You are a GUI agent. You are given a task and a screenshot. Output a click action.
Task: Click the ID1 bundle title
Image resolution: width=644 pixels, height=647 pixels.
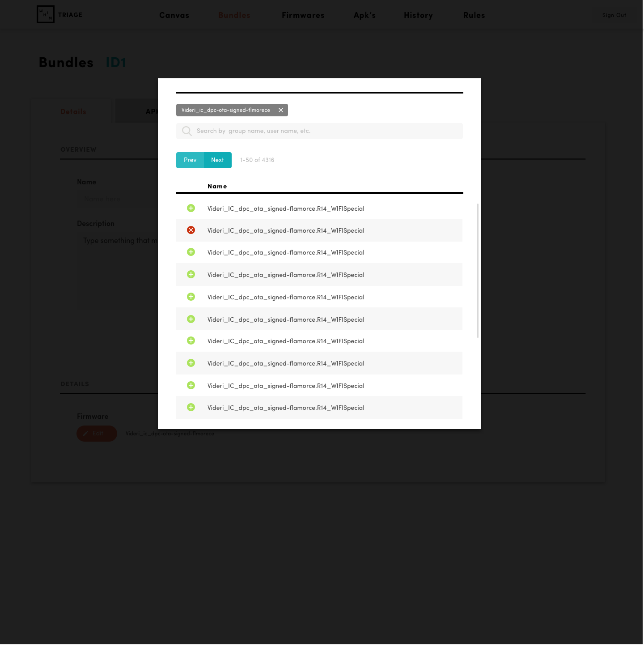pos(116,62)
